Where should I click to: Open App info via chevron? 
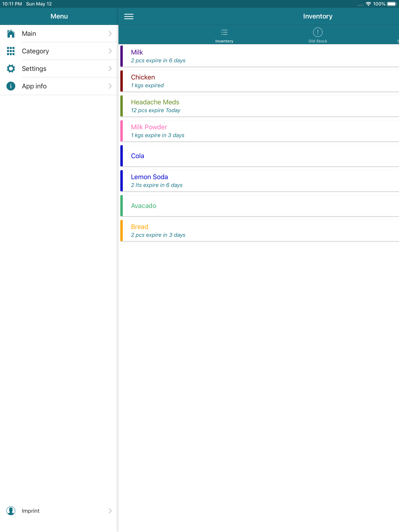coord(110,86)
